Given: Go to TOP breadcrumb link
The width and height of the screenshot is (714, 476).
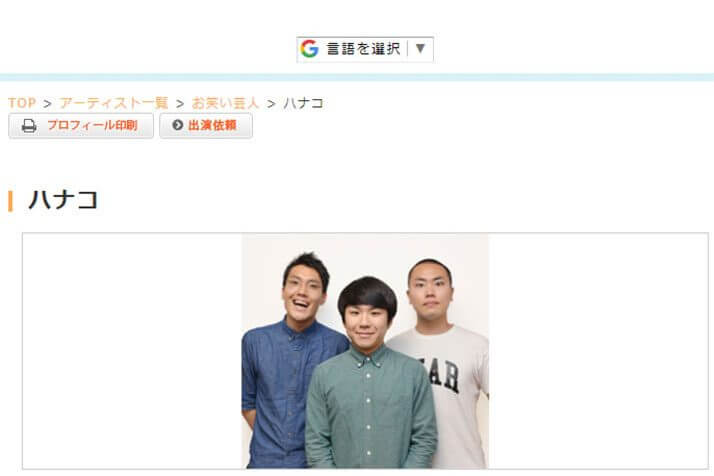Looking at the screenshot, I should point(22,103).
